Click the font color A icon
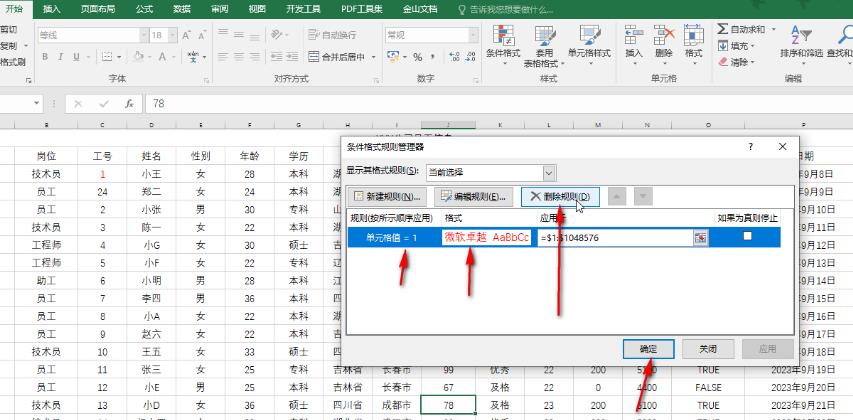853x420 pixels. coord(162,57)
